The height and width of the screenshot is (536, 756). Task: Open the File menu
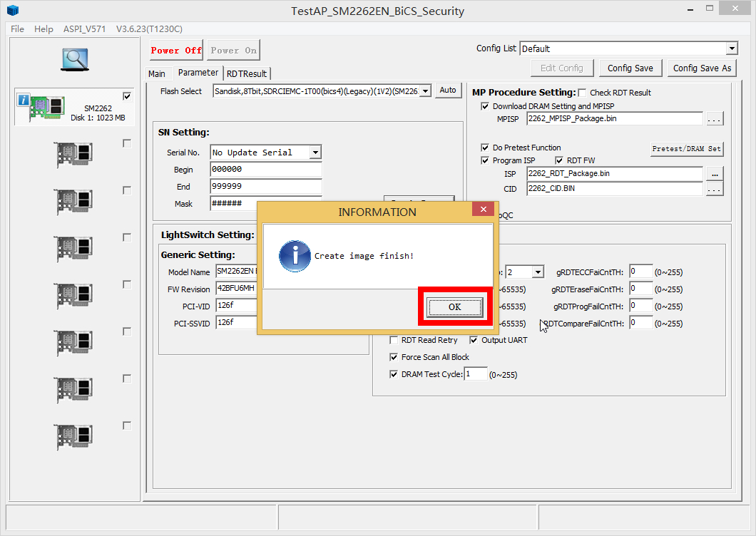click(17, 29)
